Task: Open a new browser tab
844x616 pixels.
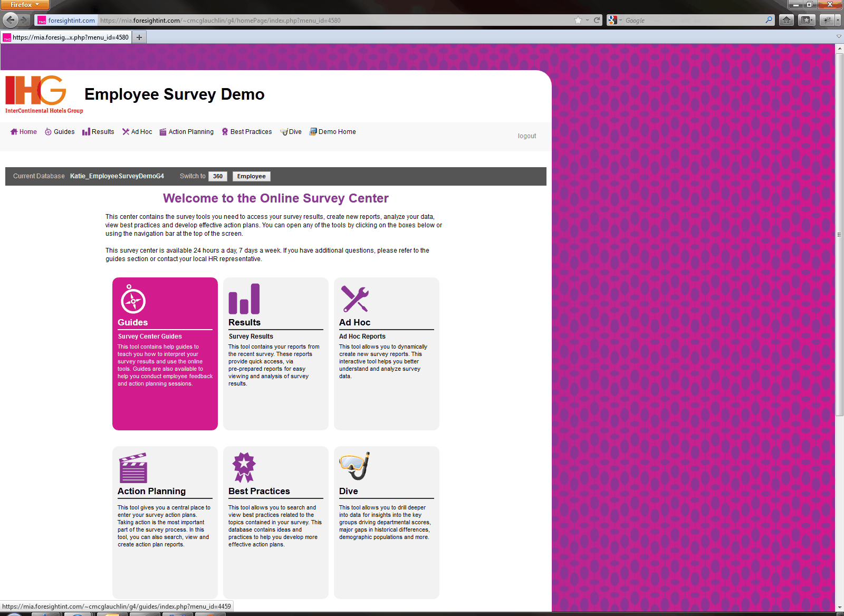Action: (x=139, y=37)
